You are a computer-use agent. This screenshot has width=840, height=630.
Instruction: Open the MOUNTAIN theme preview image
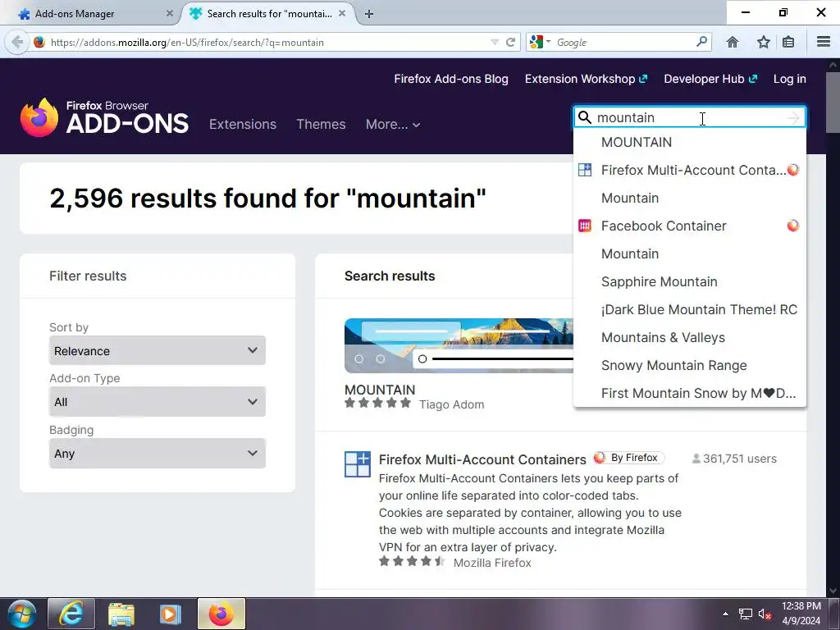pos(459,345)
